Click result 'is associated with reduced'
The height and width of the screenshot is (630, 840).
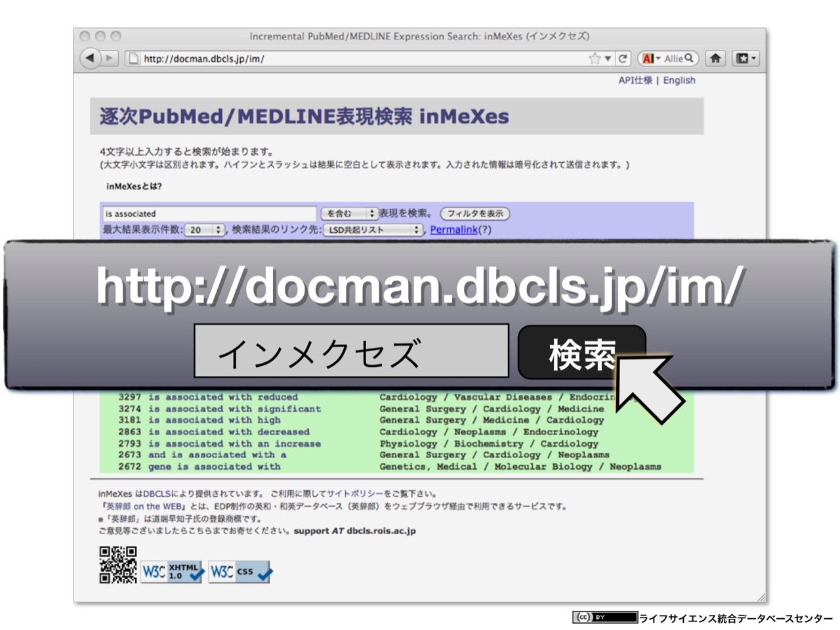(x=223, y=397)
